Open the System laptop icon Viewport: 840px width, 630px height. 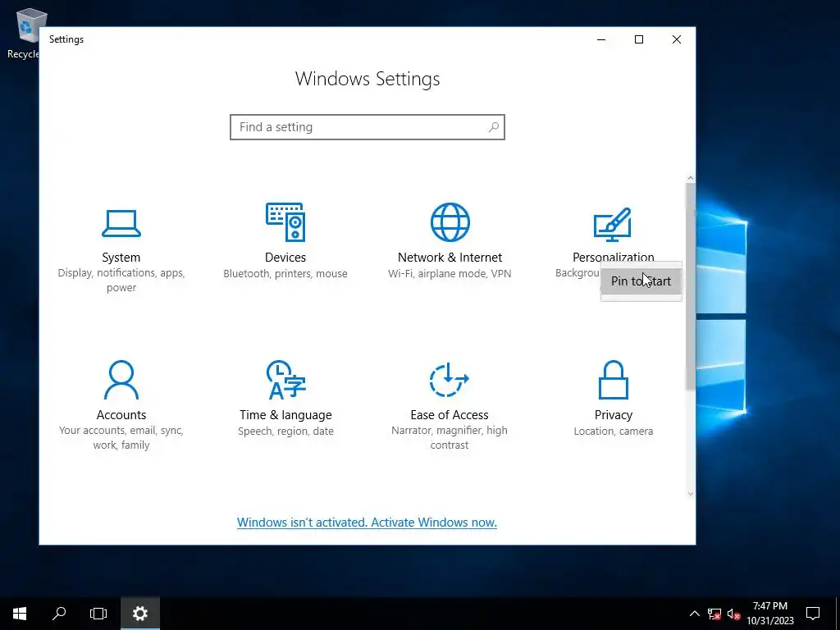click(x=121, y=223)
